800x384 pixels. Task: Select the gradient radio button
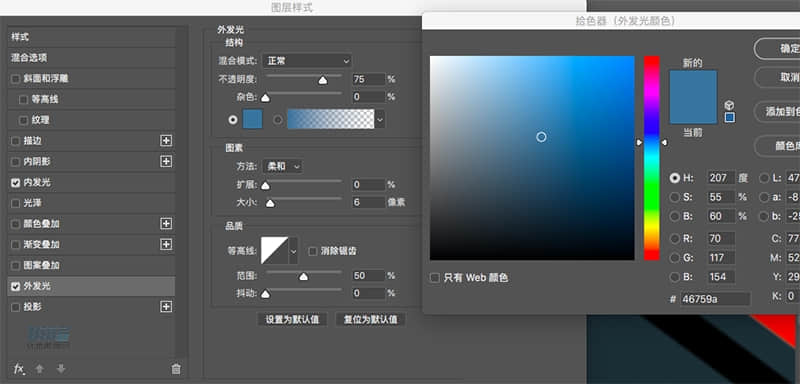pyautogui.click(x=278, y=120)
